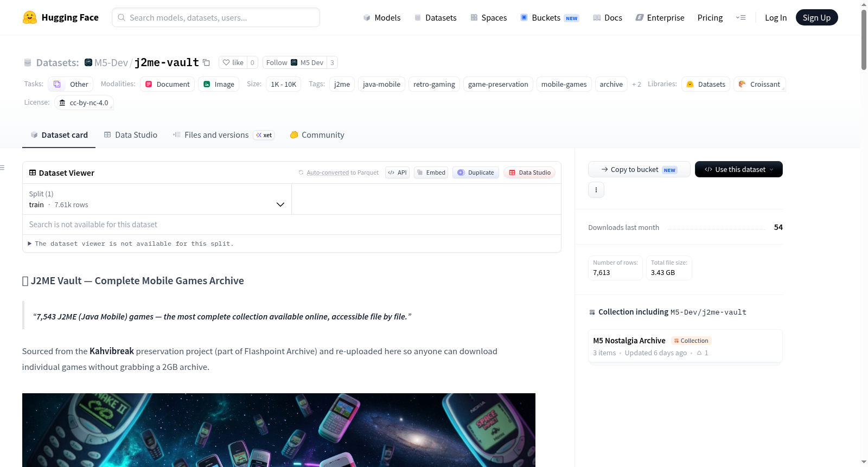
Task: Select the 1K - 10K size tag
Action: tap(283, 84)
